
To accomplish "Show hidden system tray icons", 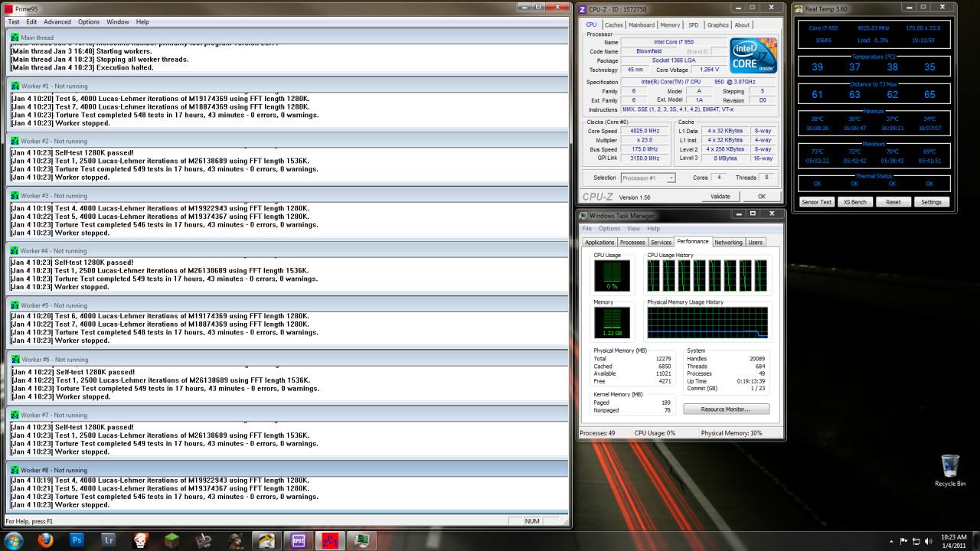I will point(891,541).
